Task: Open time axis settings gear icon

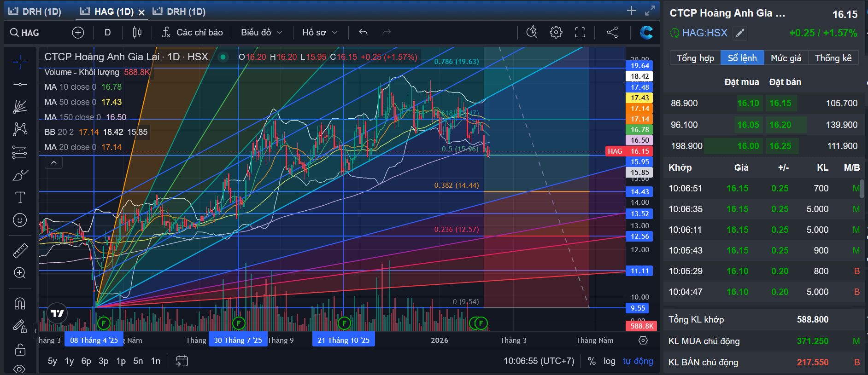Action: point(643,340)
